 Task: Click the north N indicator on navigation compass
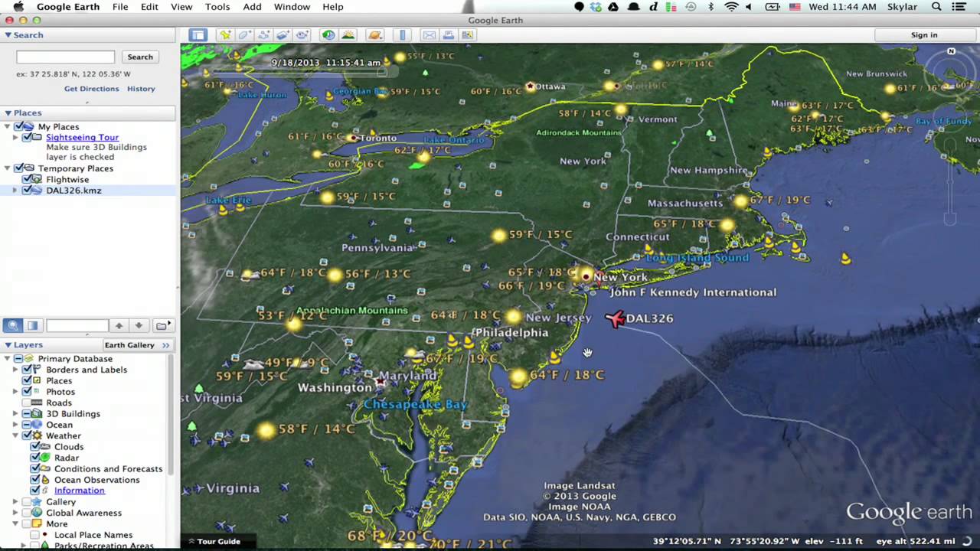point(951,51)
